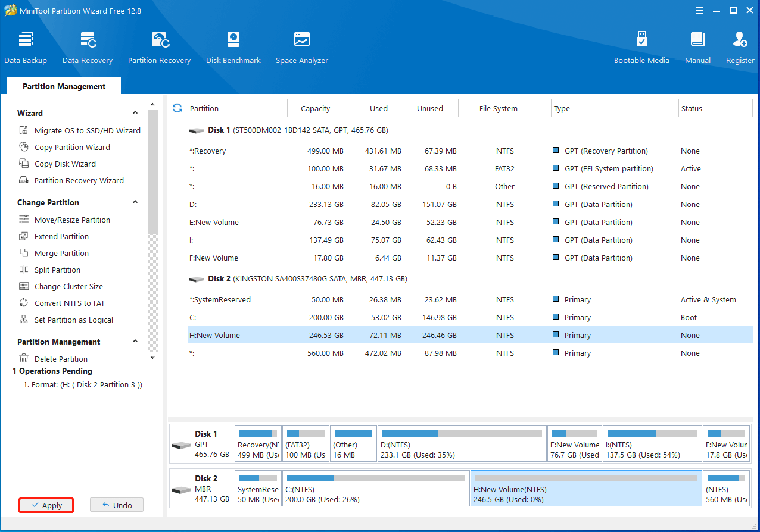This screenshot has width=760, height=532.
Task: Select D:(NTFS) block in disk map
Action: click(462, 443)
